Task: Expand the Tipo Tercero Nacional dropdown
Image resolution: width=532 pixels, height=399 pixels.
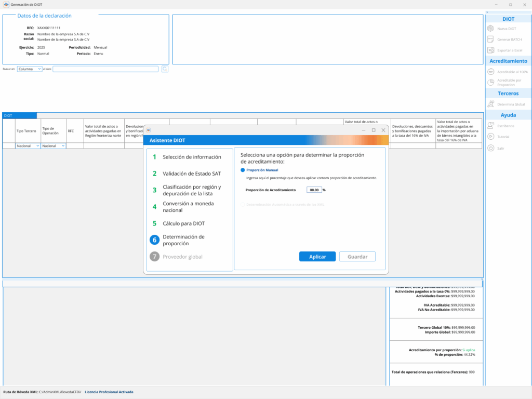Action: 28,146
